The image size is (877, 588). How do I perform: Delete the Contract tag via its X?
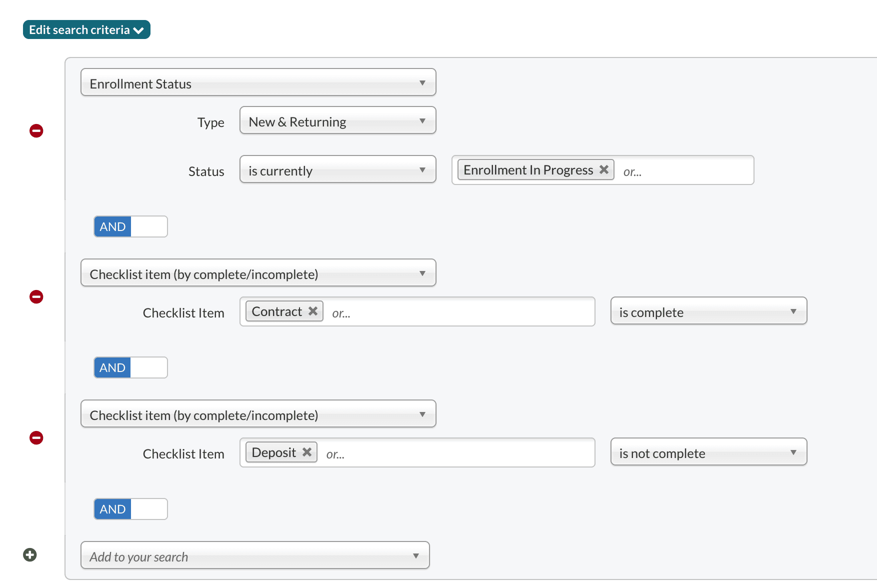pos(313,311)
